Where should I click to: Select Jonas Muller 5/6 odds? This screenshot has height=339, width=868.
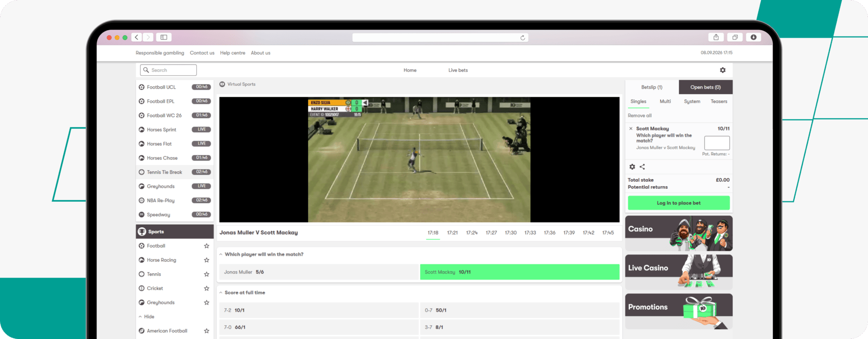tap(319, 272)
